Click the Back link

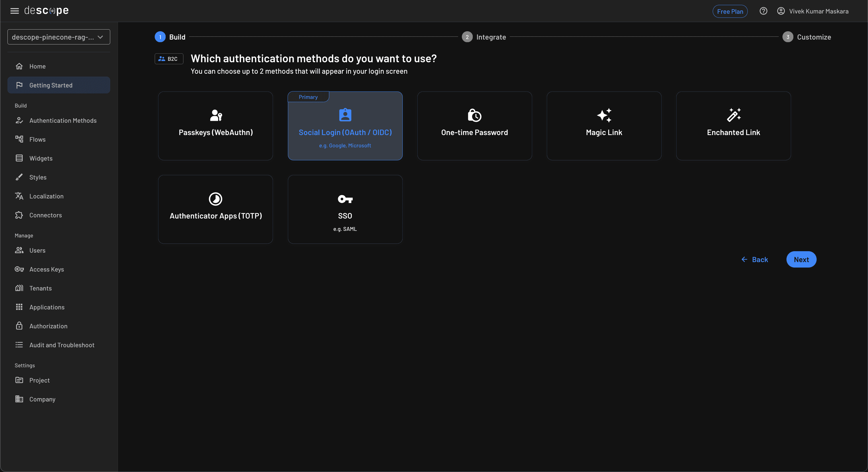[754, 260]
